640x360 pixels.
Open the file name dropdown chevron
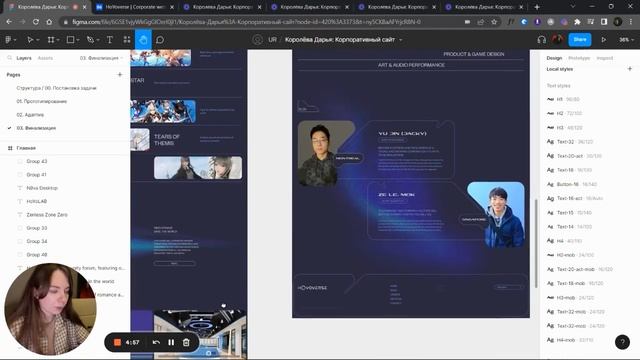401,40
